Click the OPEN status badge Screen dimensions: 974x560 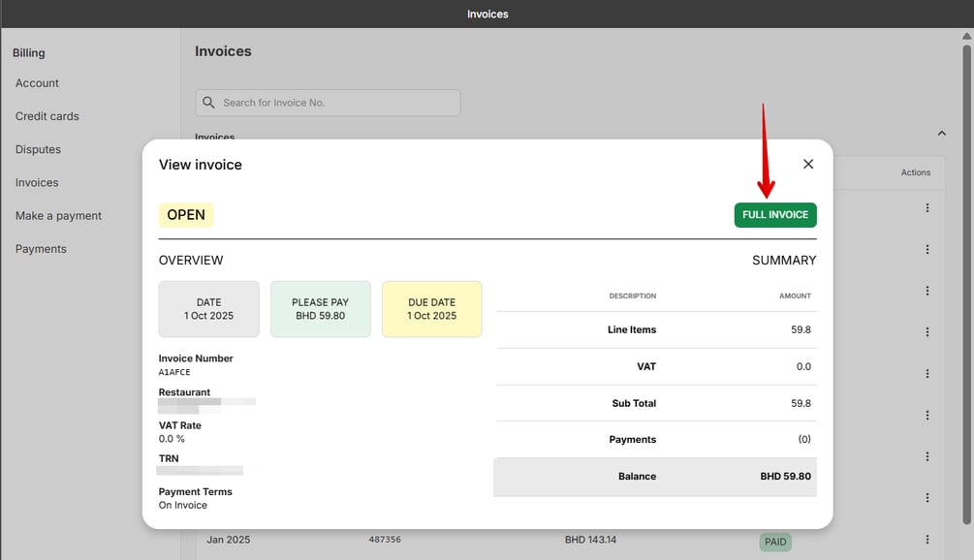click(x=186, y=215)
